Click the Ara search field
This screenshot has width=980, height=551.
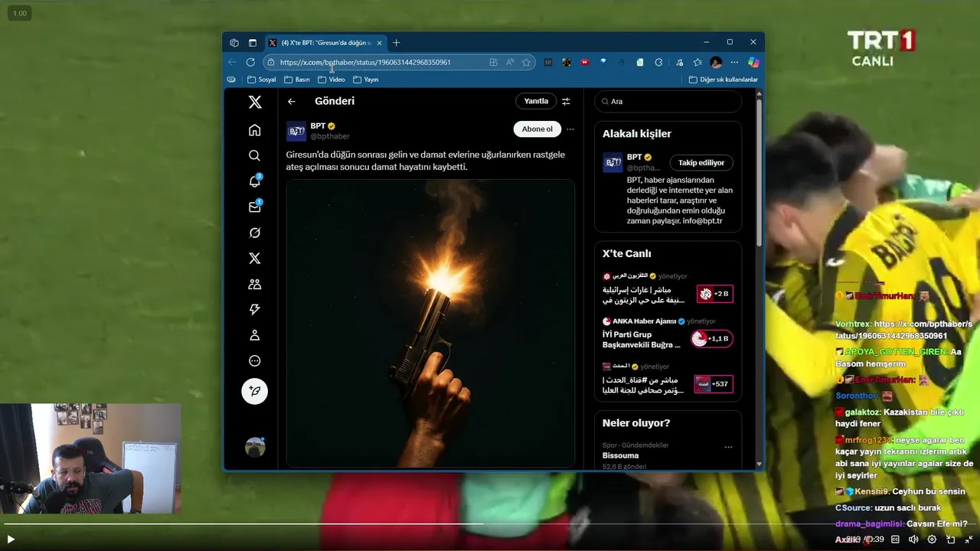pos(668,101)
